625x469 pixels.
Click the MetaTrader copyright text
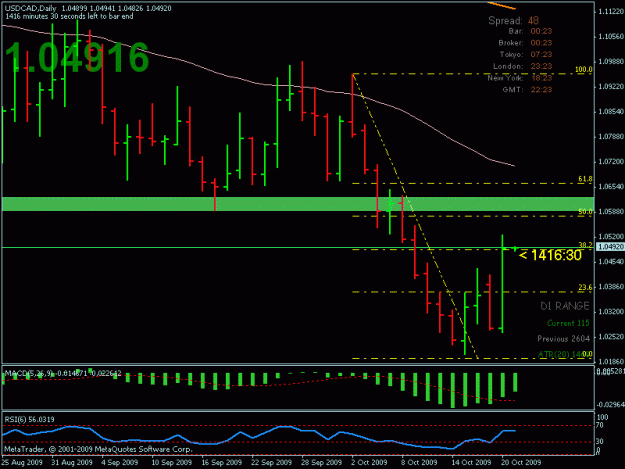point(98,449)
